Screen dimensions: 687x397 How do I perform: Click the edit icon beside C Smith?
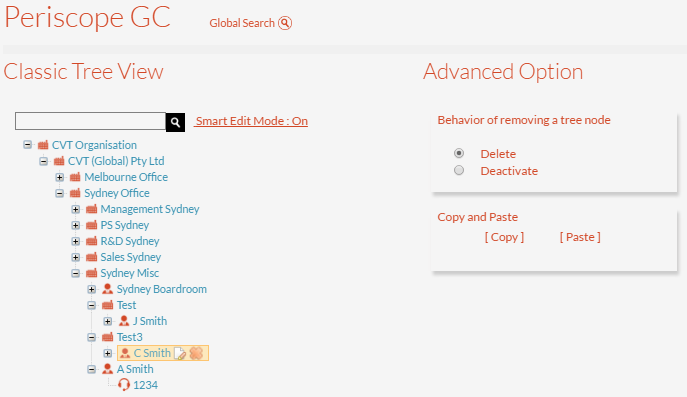tap(180, 353)
